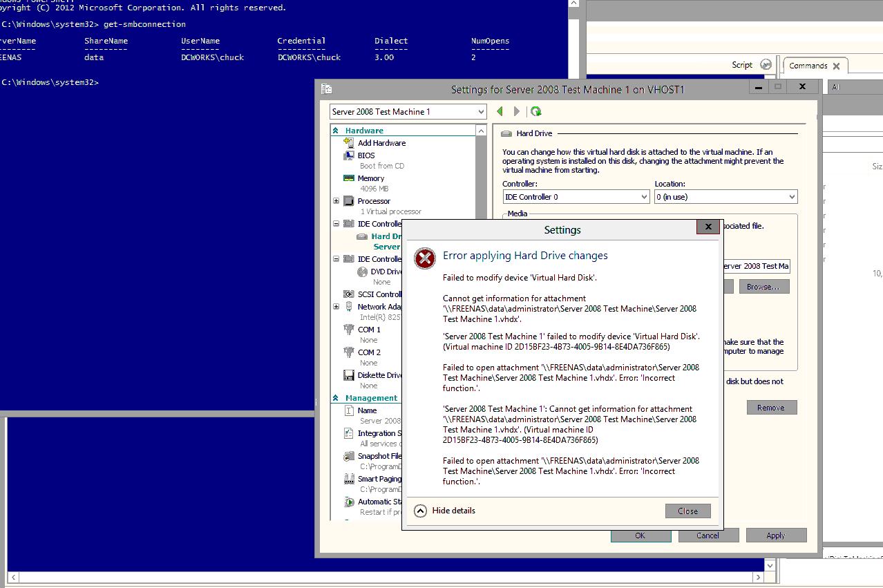Click the green refresh icon
The image size is (883, 588).
[x=536, y=111]
